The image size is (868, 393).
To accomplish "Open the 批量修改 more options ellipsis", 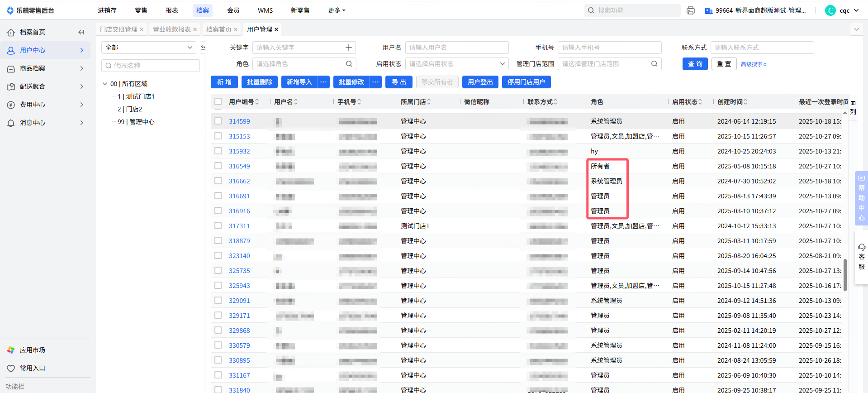I will [x=375, y=82].
